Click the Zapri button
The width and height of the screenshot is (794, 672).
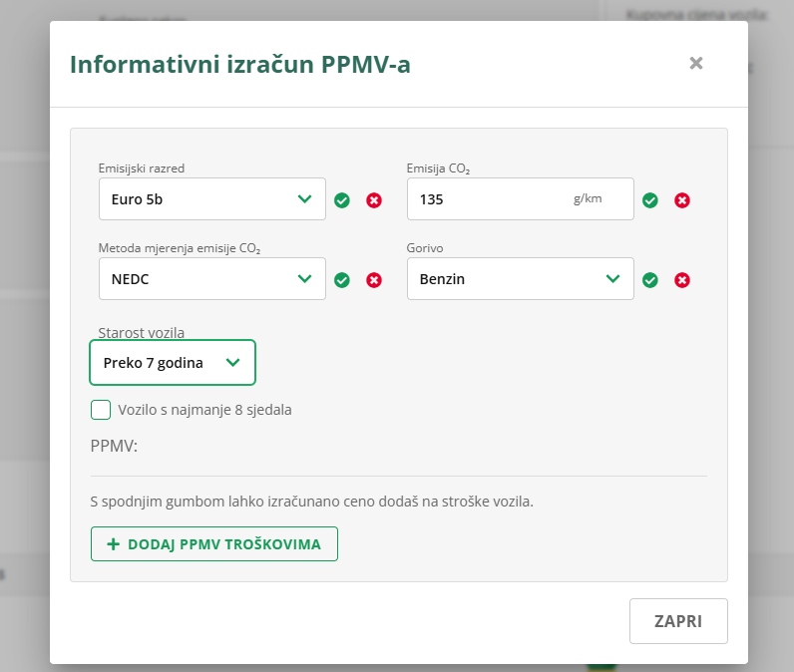click(x=678, y=621)
